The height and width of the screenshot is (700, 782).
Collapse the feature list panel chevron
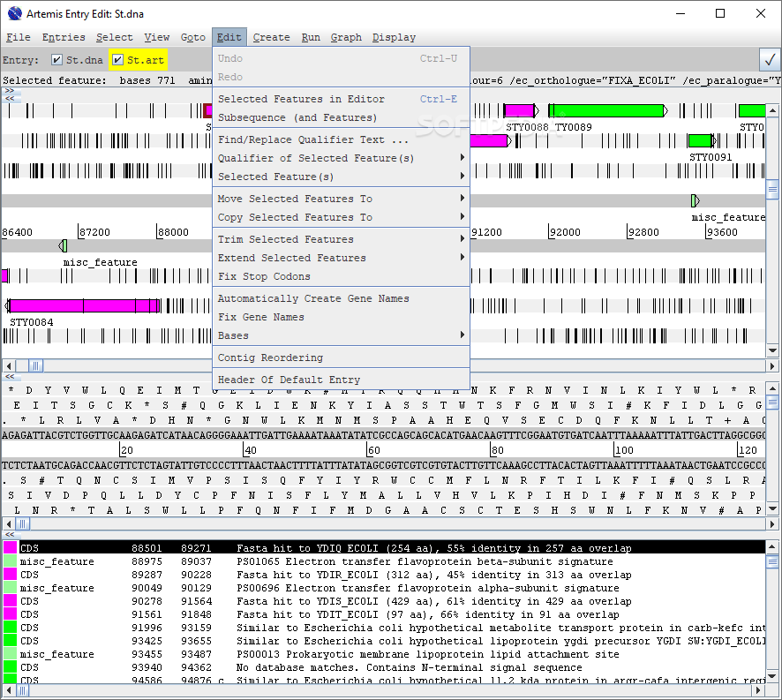click(x=10, y=534)
